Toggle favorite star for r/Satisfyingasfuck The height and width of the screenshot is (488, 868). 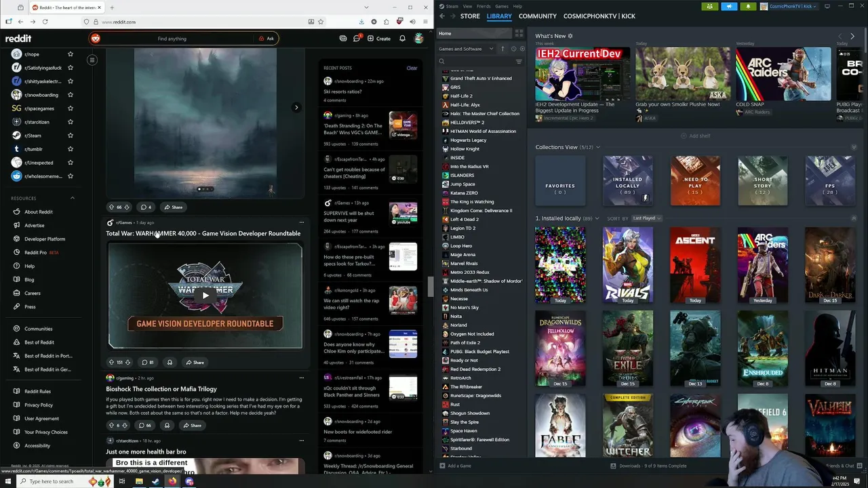coord(70,68)
